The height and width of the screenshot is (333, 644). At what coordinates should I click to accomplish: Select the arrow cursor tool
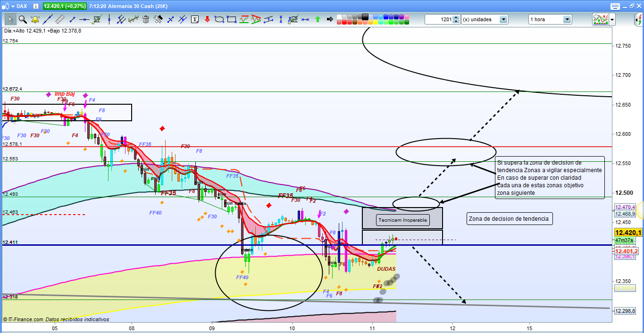(10, 19)
